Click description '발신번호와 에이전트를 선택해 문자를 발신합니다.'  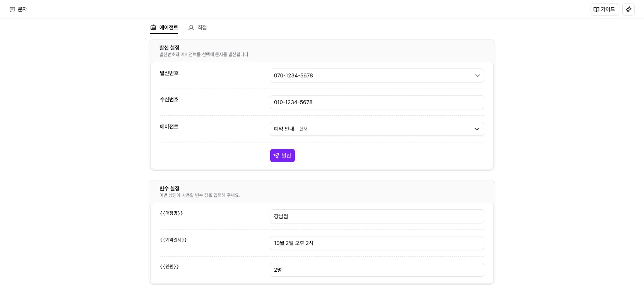point(204,55)
